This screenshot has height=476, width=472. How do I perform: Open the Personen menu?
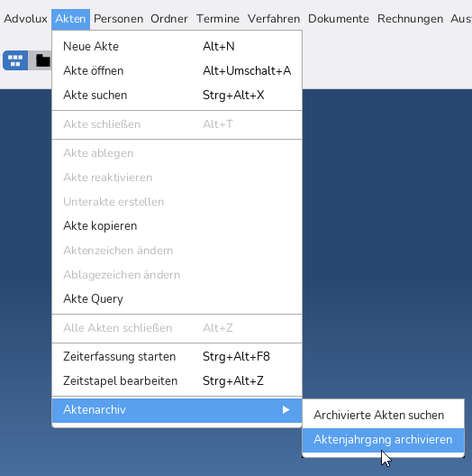tap(118, 19)
